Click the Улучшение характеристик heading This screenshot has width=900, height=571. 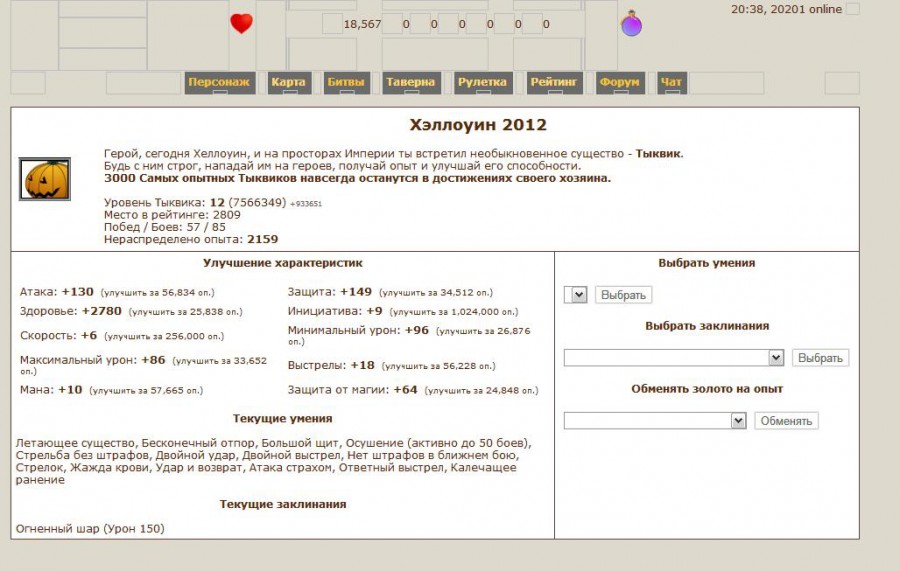(282, 263)
